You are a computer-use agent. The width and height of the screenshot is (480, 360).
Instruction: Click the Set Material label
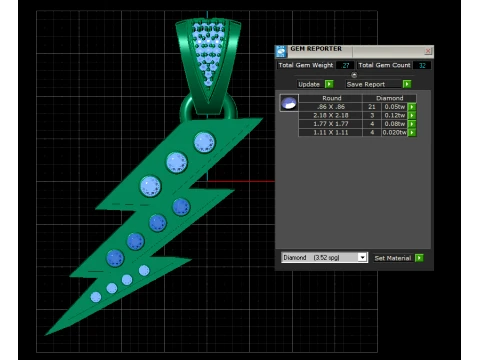click(393, 258)
